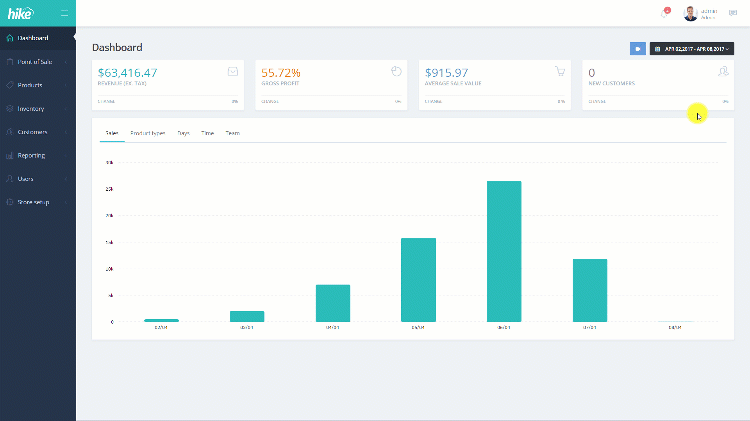Viewport: 750px width, 421px height.
Task: Switch to the Product types tab
Action: click(148, 133)
